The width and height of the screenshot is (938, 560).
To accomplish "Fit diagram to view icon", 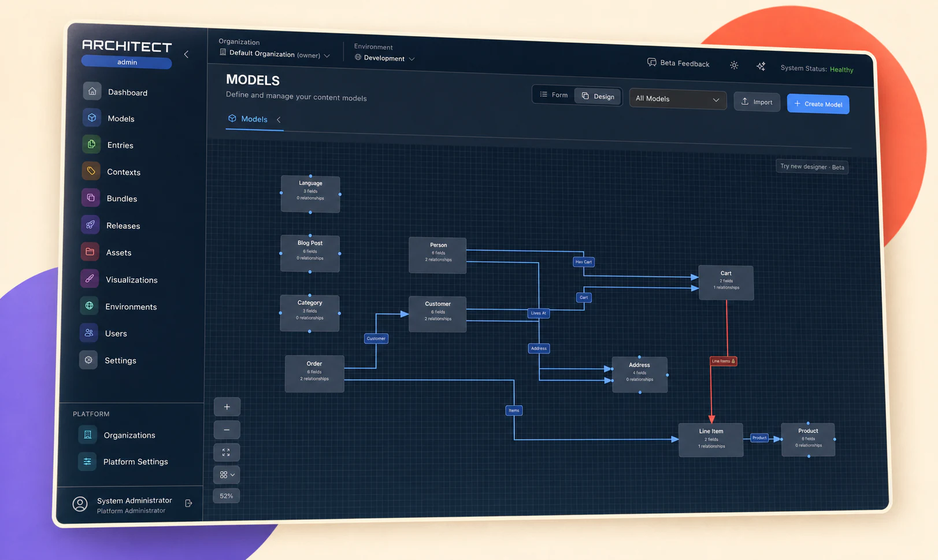I will coord(226,453).
